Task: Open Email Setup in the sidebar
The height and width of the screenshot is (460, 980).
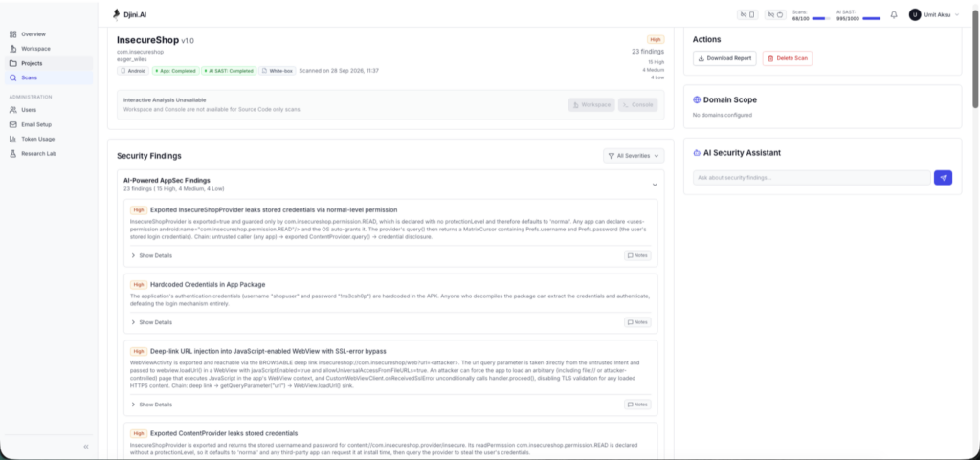Action: (49, 124)
